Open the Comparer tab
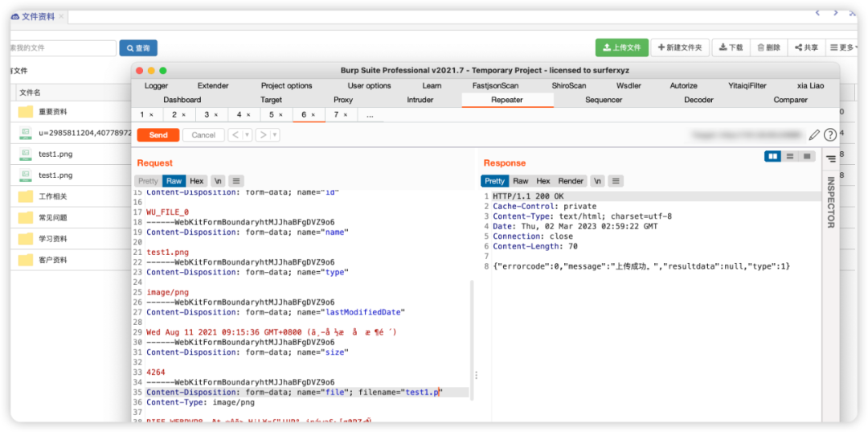Viewport: 868px width, 432px height. click(x=791, y=100)
